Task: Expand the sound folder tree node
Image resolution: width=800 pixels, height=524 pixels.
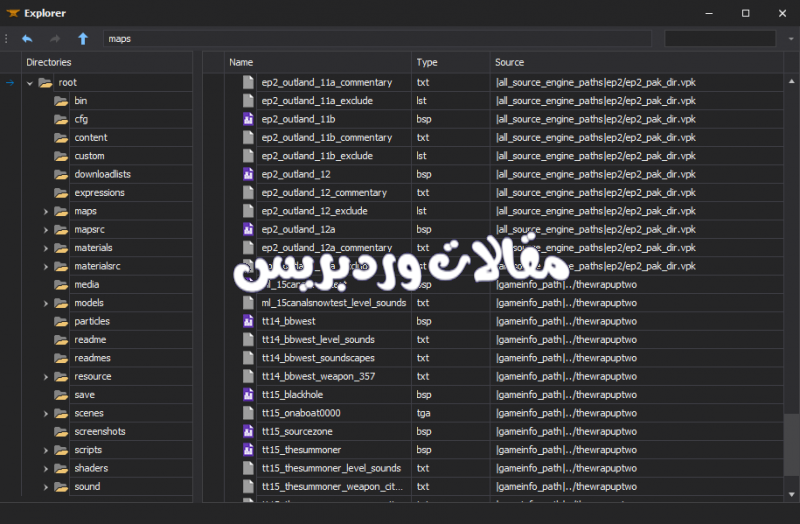Action: [x=46, y=487]
